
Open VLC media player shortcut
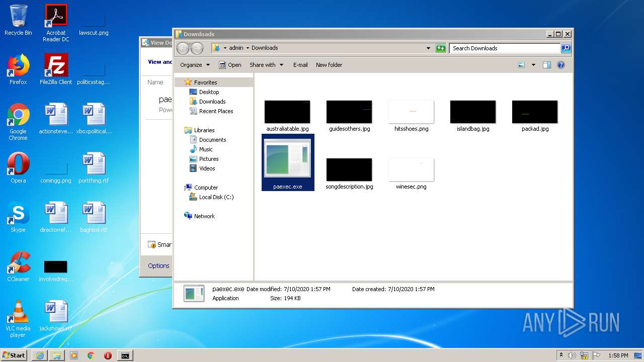18,319
